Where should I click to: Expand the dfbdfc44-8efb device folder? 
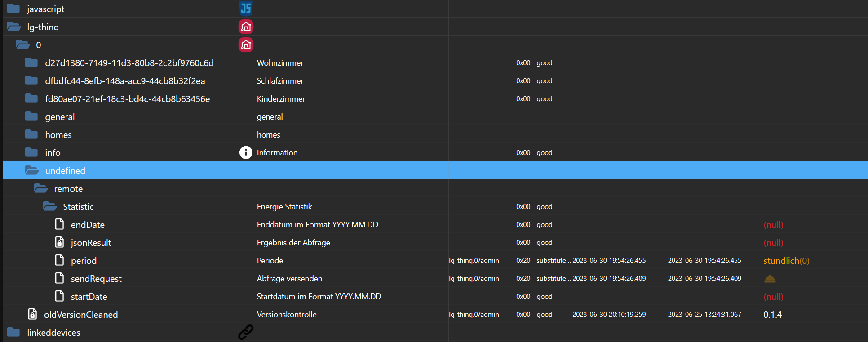31,80
